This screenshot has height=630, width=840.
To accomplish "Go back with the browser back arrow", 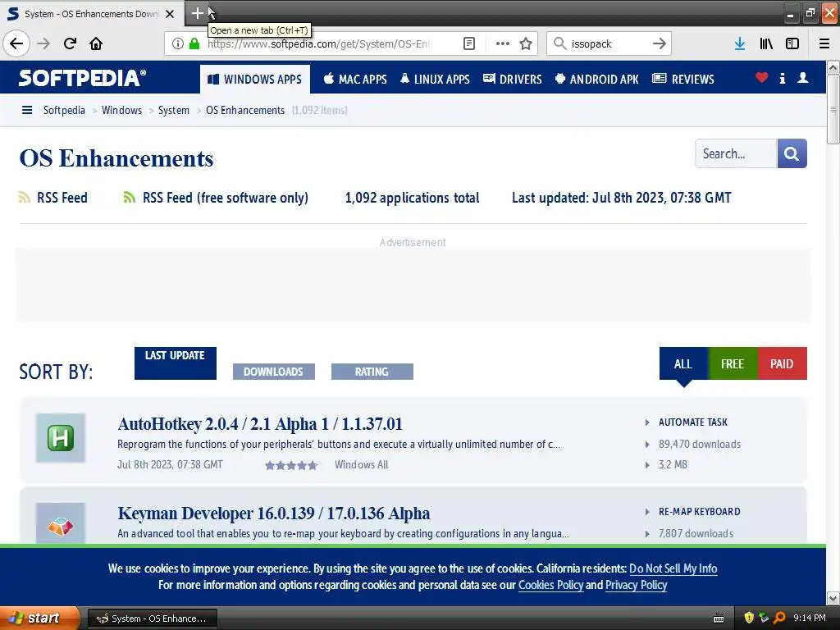I will pos(16,43).
